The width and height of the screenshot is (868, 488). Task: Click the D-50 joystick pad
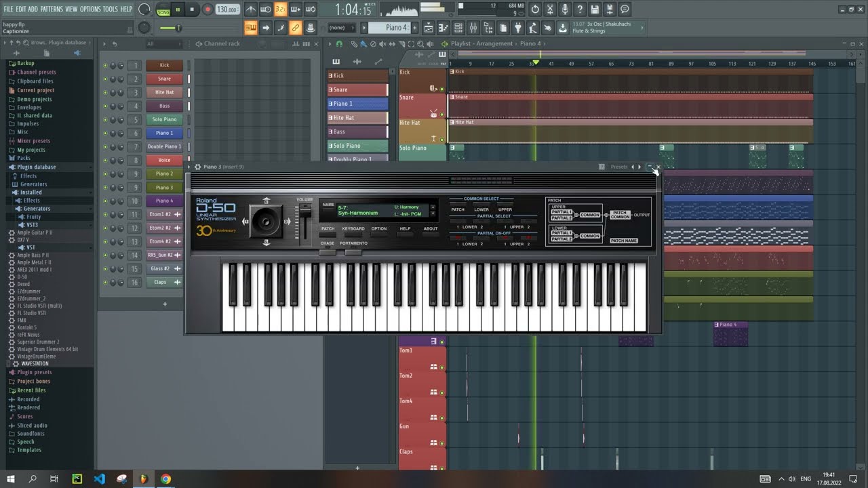(x=266, y=222)
